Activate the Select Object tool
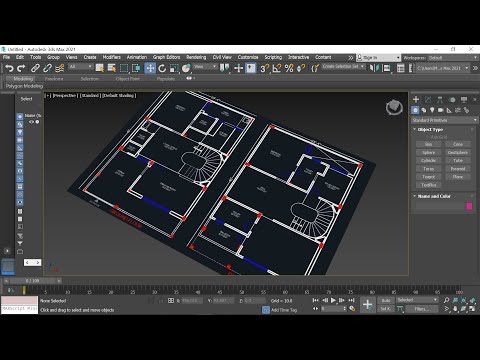Screen dimensions: 480x360 pos(100,68)
